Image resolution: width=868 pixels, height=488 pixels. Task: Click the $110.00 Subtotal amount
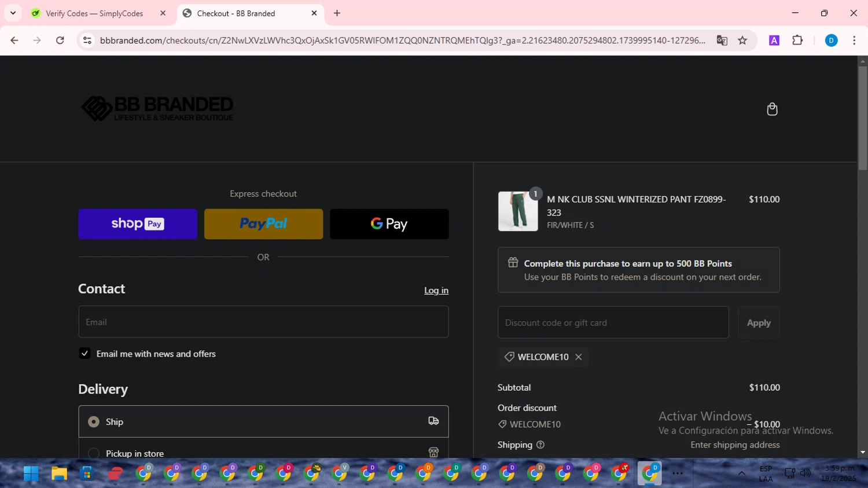tap(764, 387)
